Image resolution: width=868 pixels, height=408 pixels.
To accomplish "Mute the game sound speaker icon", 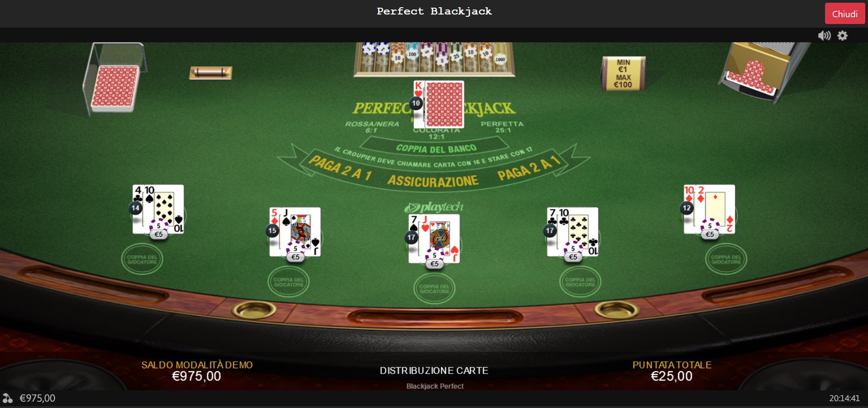I will pyautogui.click(x=824, y=35).
